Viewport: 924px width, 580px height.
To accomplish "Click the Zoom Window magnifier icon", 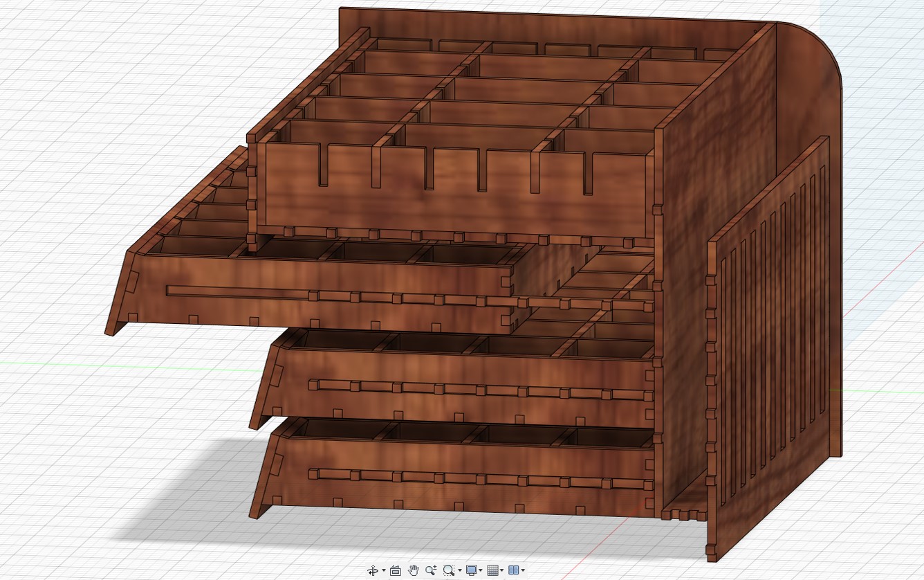I will [448, 570].
